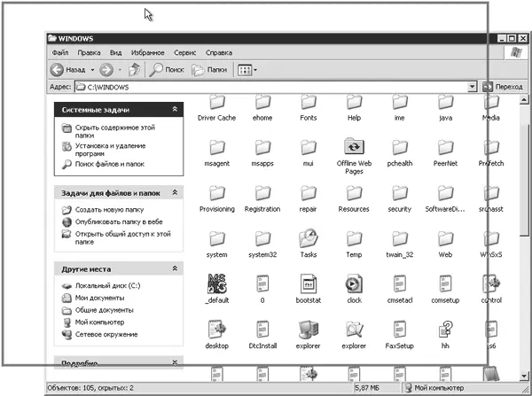Collapse the Другие места panel
The image size is (532, 396).
175,267
